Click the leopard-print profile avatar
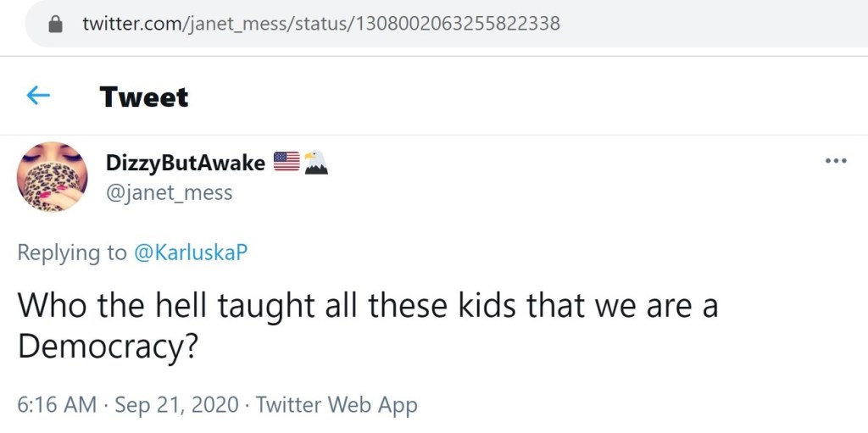 pos(52,176)
